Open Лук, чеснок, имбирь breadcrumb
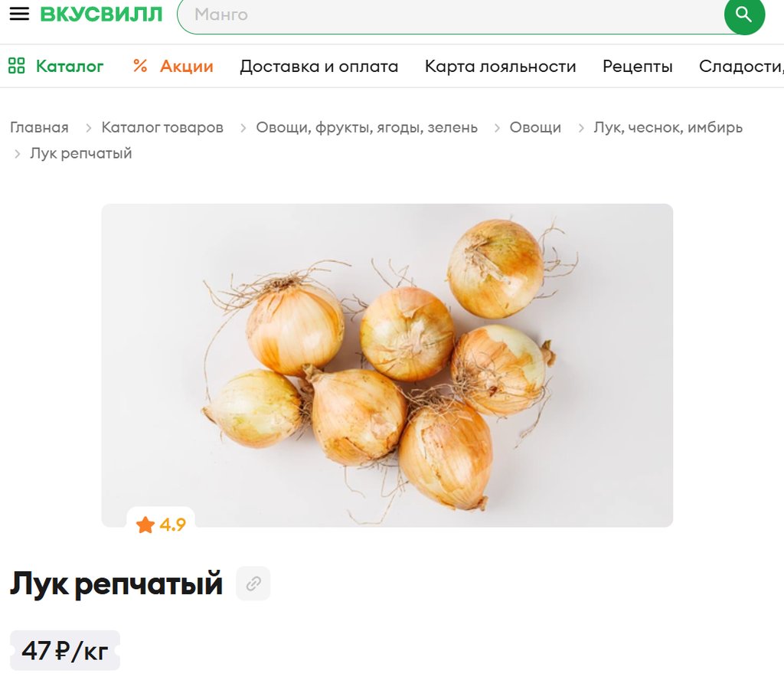784x677 pixels. (x=668, y=127)
